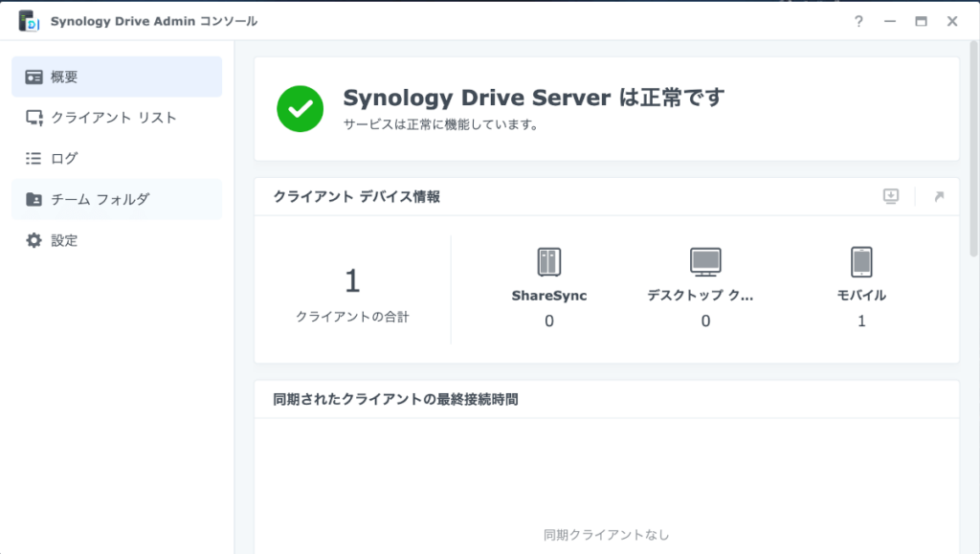Click Synology Drive Server は正常です title
The width and height of the screenshot is (980, 554).
pyautogui.click(x=534, y=98)
